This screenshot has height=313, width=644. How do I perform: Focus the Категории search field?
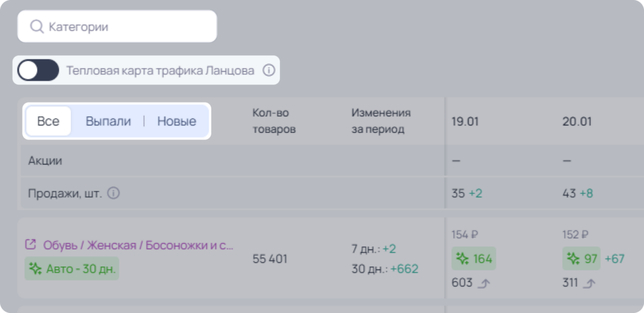pyautogui.click(x=117, y=26)
